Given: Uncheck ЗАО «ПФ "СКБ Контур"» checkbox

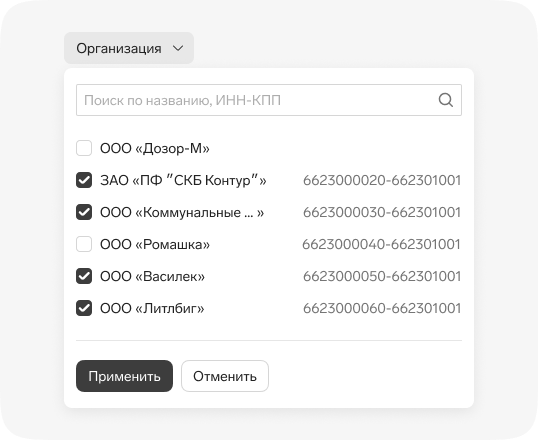Looking at the screenshot, I should tap(84, 180).
